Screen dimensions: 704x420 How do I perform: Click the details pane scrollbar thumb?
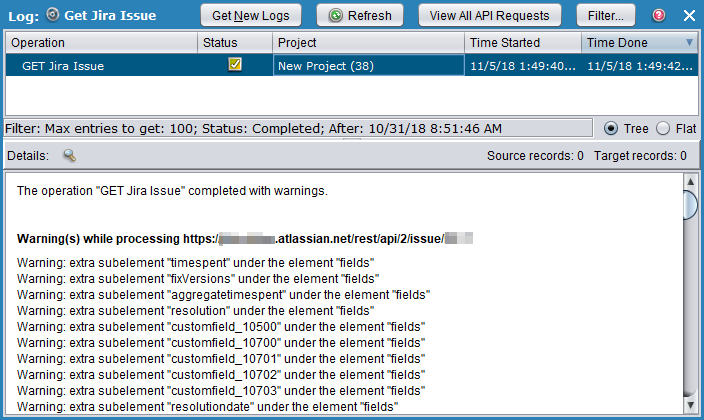pos(690,205)
